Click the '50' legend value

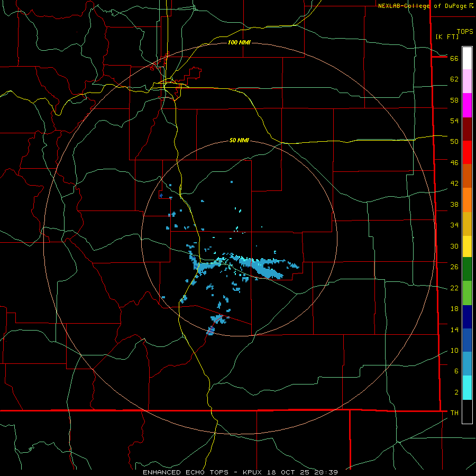coord(454,142)
